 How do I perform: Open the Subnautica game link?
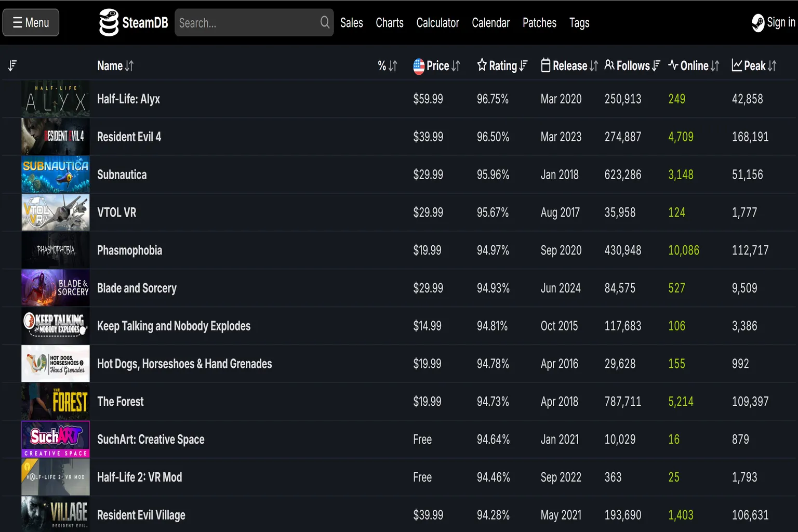coord(122,175)
